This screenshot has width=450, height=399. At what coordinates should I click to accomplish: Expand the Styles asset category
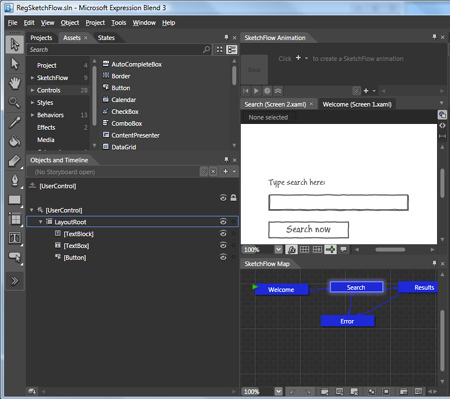[x=32, y=102]
